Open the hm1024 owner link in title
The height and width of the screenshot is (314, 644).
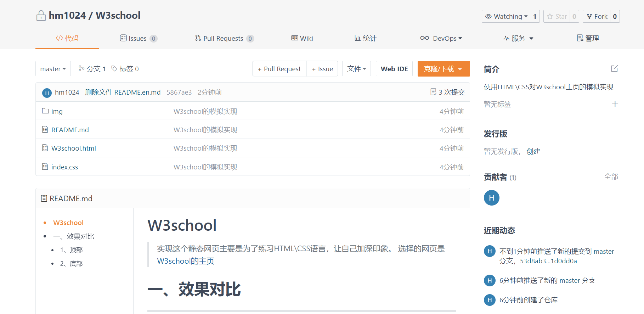pyautogui.click(x=67, y=16)
